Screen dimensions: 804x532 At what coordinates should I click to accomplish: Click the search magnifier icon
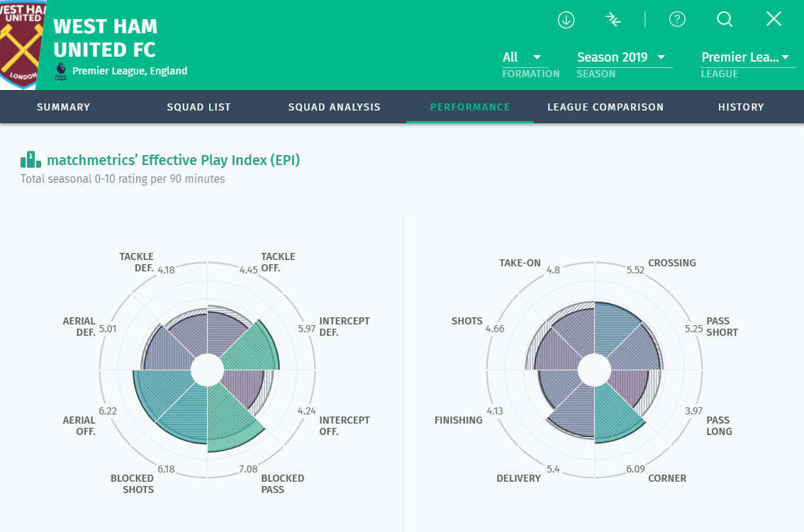coord(725,19)
